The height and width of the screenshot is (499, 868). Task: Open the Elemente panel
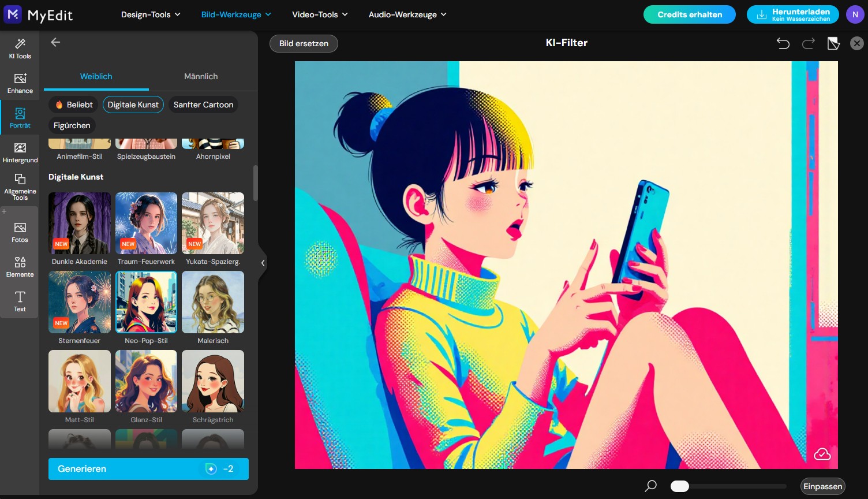(x=20, y=267)
